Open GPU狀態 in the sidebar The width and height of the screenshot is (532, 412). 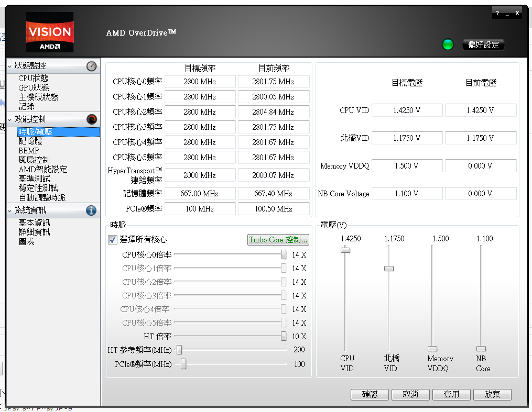point(34,88)
